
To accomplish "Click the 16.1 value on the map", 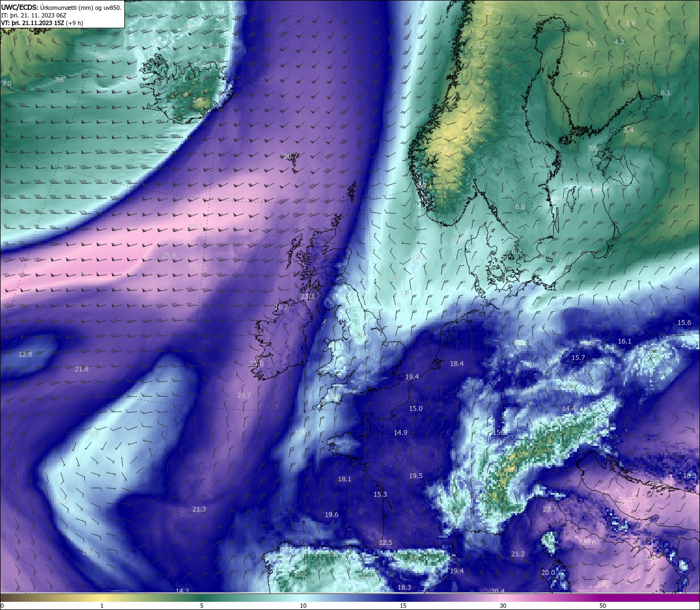I will tap(625, 341).
